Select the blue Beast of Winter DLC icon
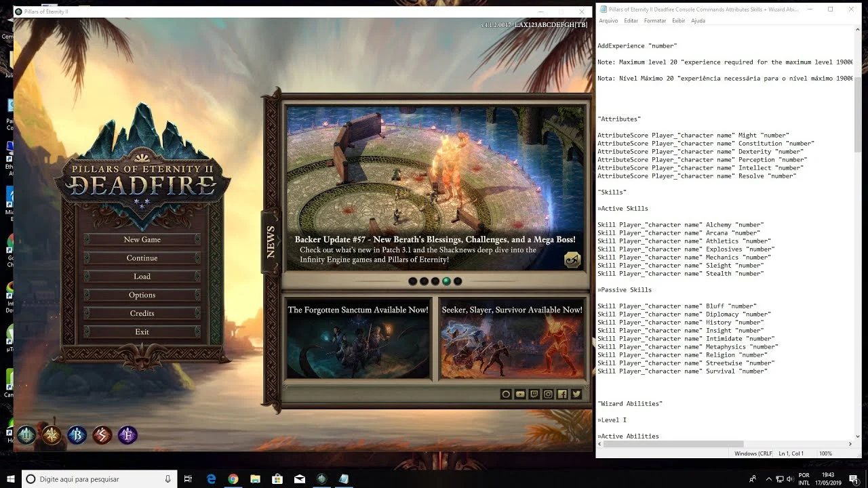 point(77,435)
